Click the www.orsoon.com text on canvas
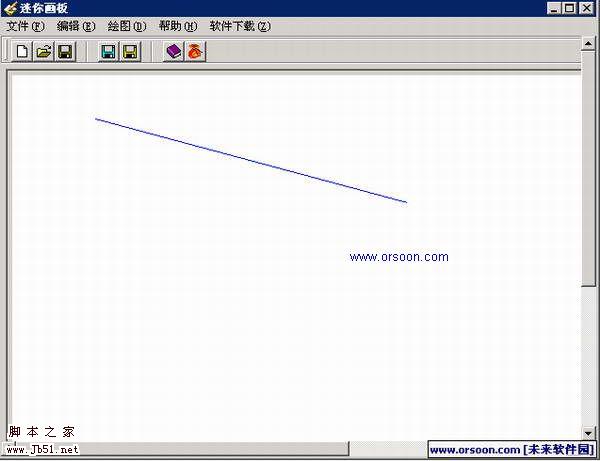This screenshot has width=600, height=461. pyautogui.click(x=399, y=257)
